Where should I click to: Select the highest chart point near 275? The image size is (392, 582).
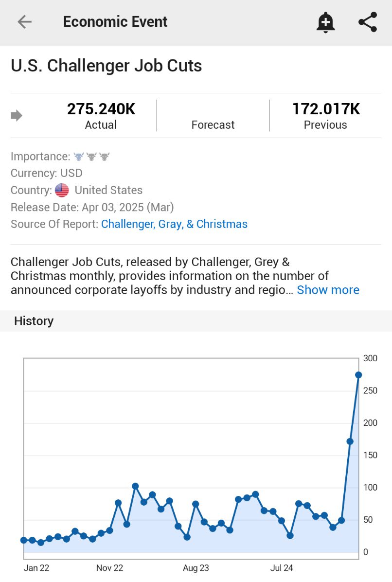click(x=358, y=375)
